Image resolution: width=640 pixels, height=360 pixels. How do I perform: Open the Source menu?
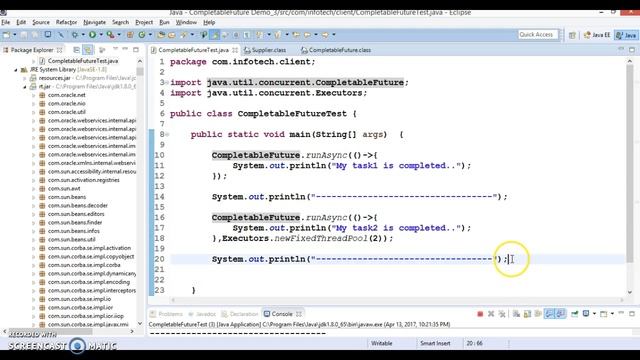41,22
